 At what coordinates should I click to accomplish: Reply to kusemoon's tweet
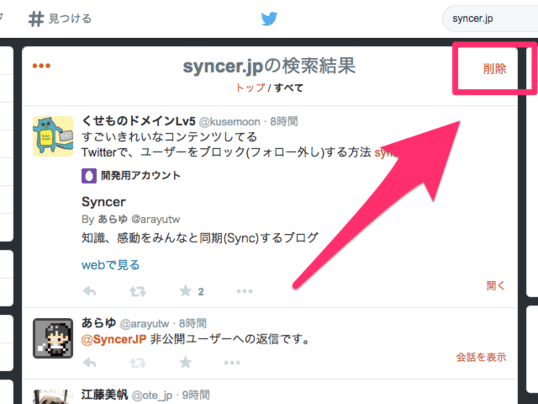pos(90,291)
